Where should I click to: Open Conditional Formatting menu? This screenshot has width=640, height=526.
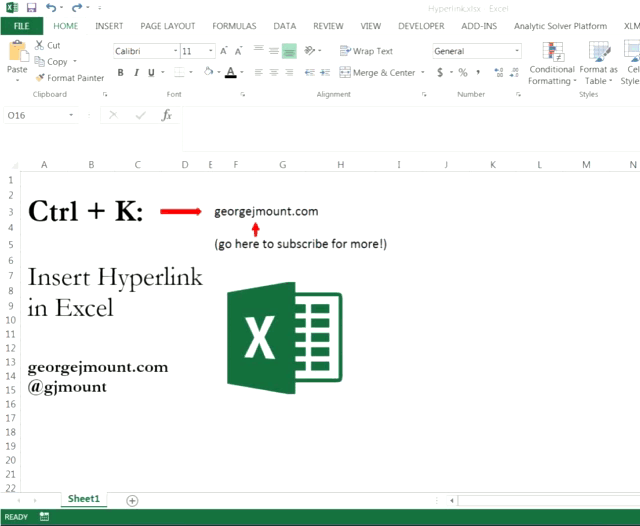552,63
